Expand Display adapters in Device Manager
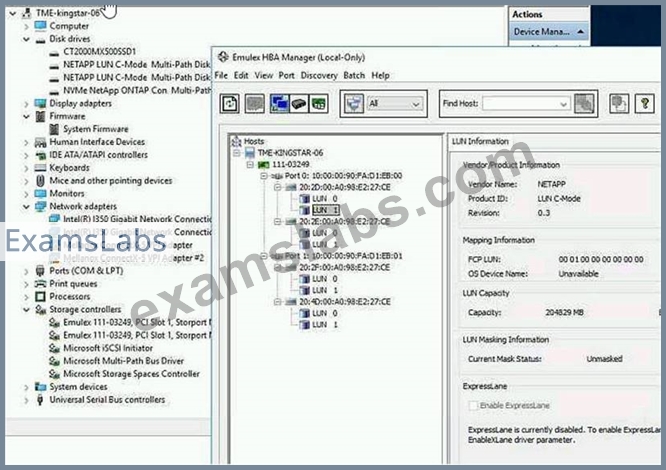Screen dimensions: 666x470 (26, 104)
